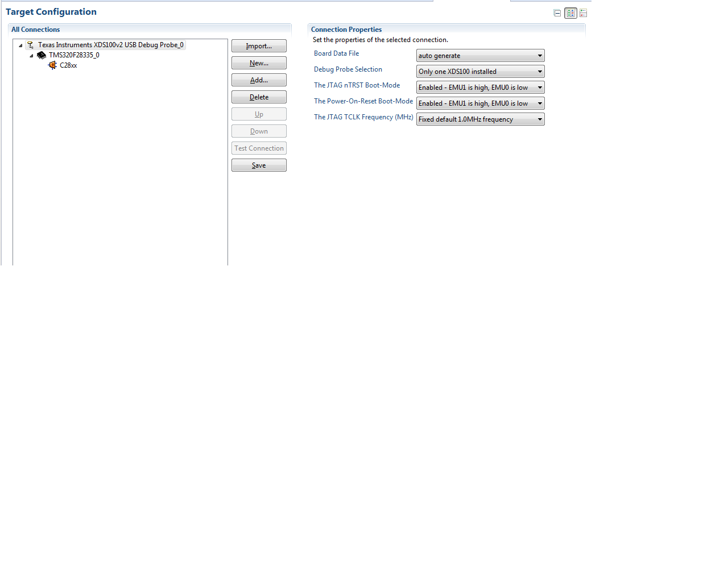Select the C28xx core entry
728x582 pixels.
[68, 65]
